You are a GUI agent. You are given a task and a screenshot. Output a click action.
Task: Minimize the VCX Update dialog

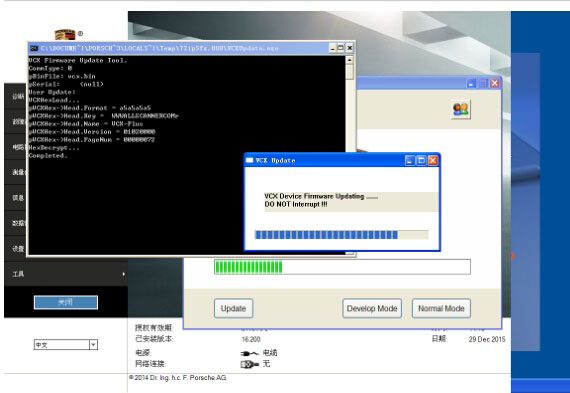(x=410, y=160)
